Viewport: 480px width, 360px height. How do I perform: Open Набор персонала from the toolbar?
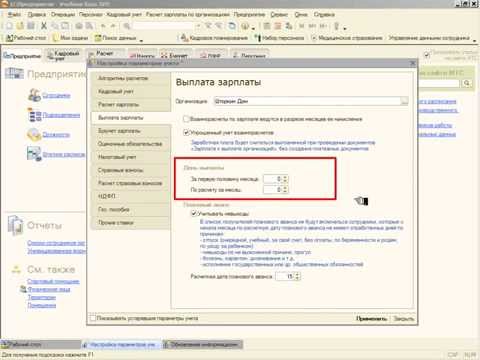pos(279,38)
